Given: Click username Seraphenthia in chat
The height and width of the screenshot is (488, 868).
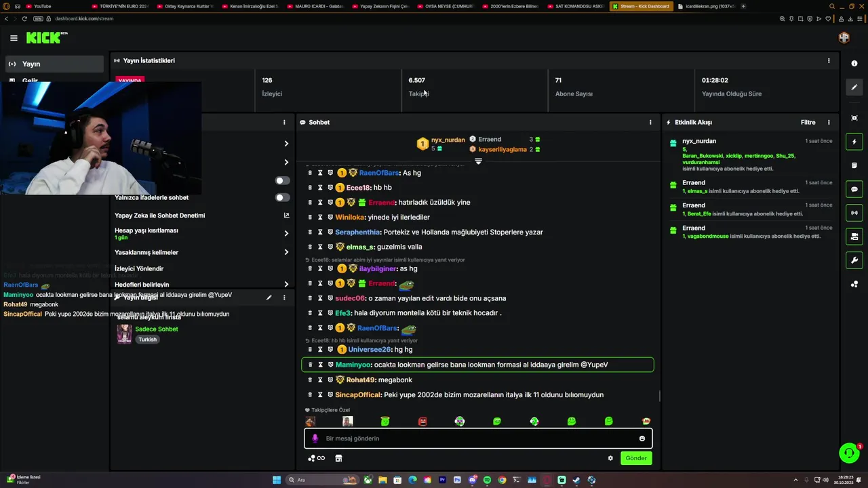Looking at the screenshot, I should tap(357, 232).
